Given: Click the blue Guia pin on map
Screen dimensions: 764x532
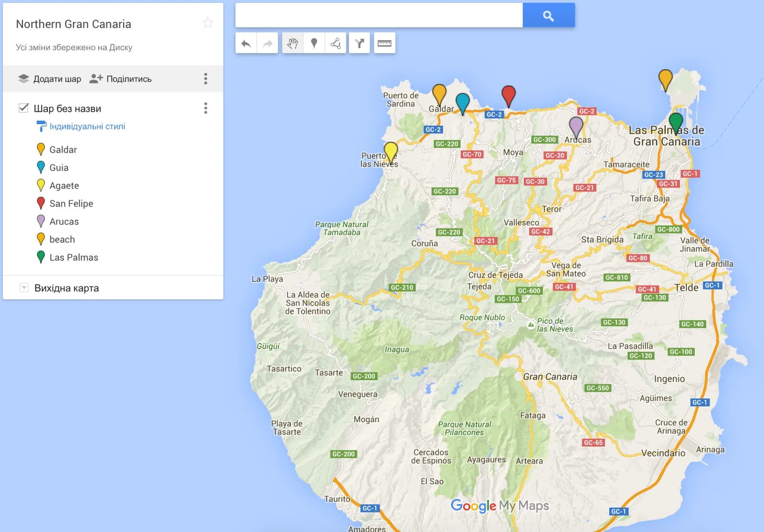Looking at the screenshot, I should coord(463,104).
